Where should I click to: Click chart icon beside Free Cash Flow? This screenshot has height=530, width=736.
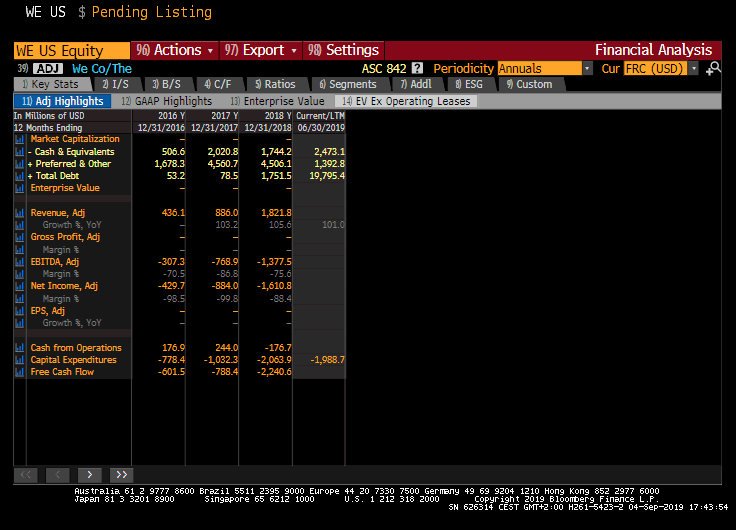click(19, 372)
